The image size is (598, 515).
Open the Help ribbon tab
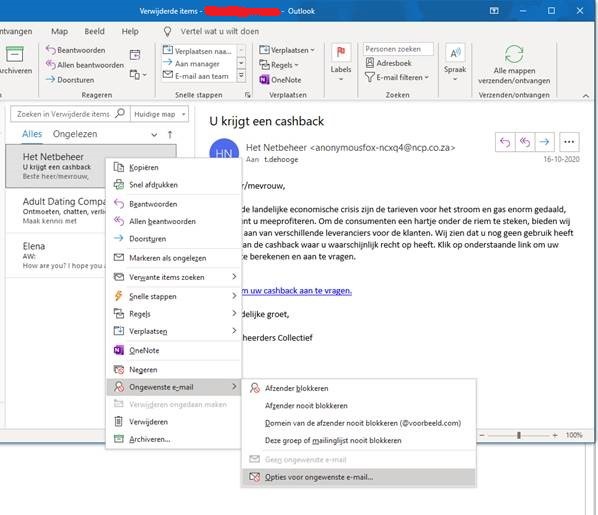point(130,31)
